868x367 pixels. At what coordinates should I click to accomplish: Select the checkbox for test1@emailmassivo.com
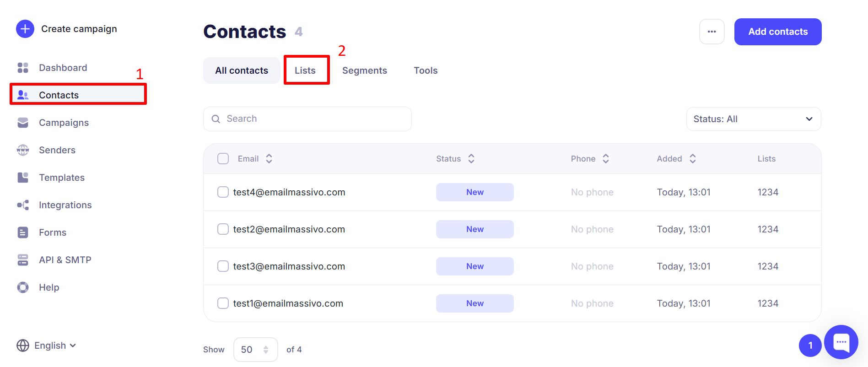223,303
